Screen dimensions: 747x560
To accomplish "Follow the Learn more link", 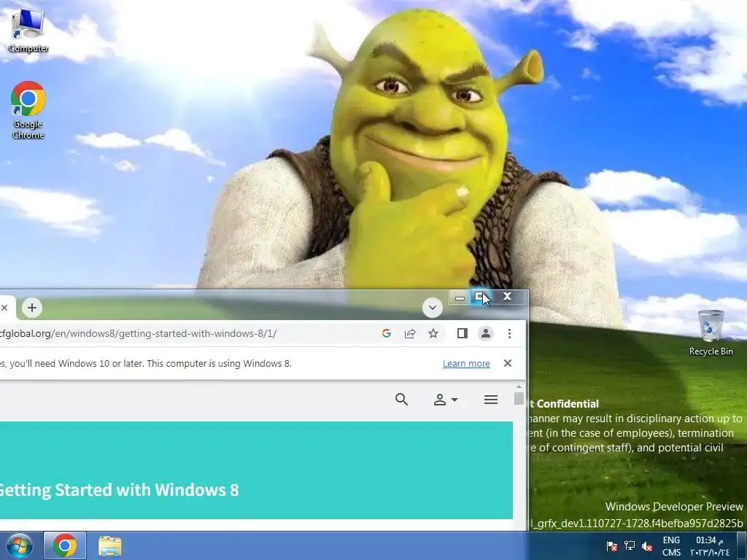I will coord(466,363).
